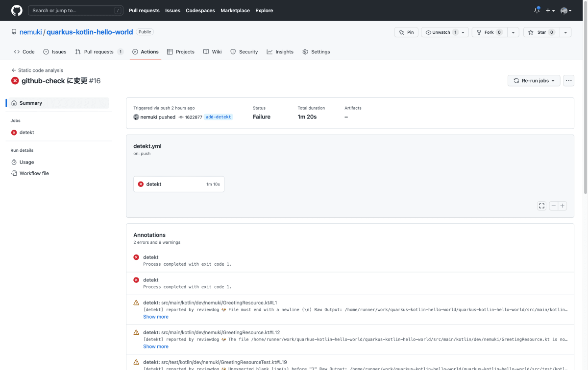
Task: Click warning icon for GreetingResource.kt#L12
Action: (x=136, y=332)
